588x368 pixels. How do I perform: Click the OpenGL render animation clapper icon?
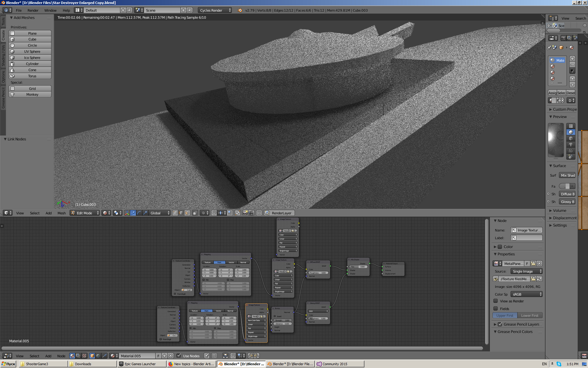[x=251, y=213]
